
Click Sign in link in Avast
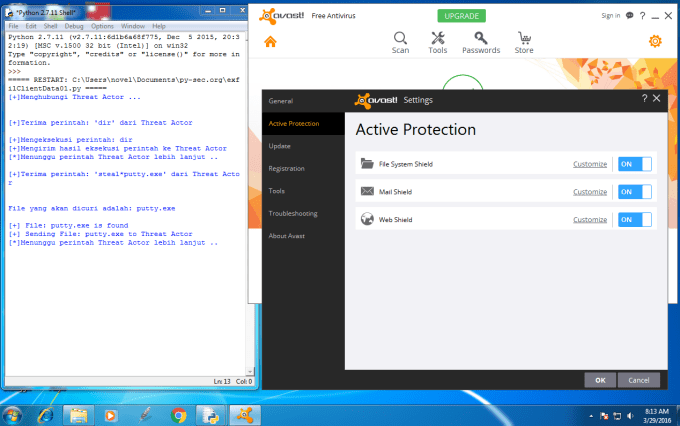[x=610, y=16]
